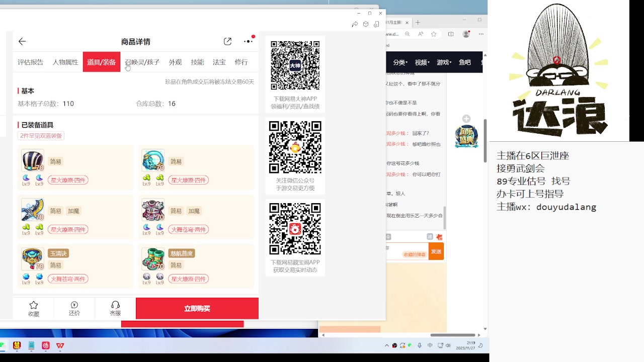Open the 外观 tab
This screenshot has width=644, height=362.
click(175, 62)
